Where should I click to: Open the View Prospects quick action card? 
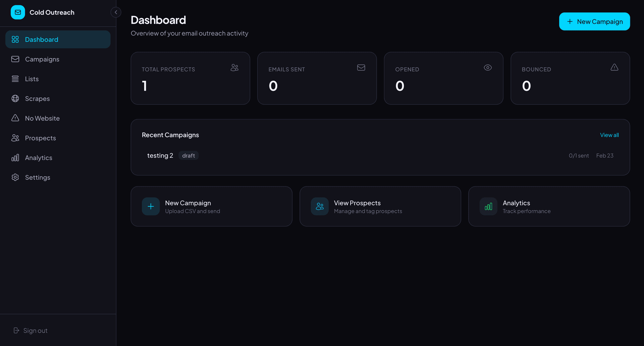coord(380,206)
